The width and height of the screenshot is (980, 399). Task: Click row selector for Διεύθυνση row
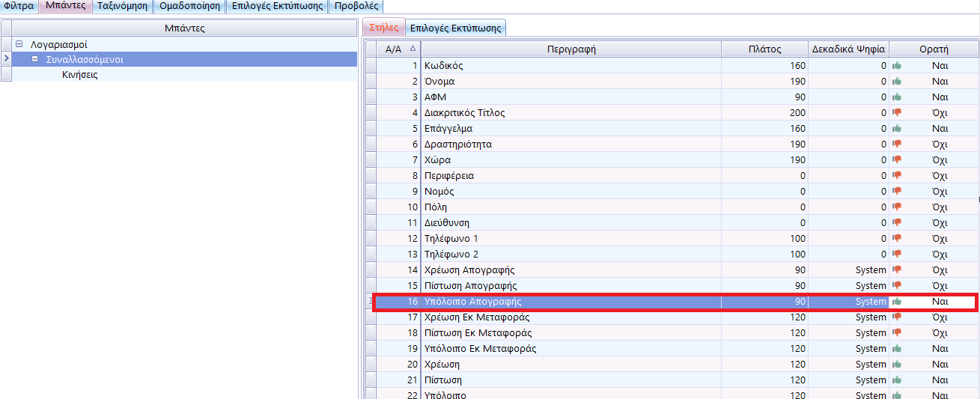pos(371,223)
